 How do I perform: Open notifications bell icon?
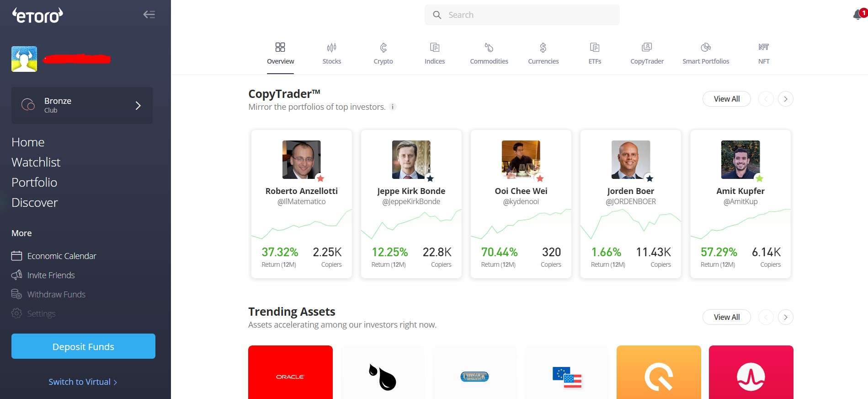pyautogui.click(x=858, y=15)
